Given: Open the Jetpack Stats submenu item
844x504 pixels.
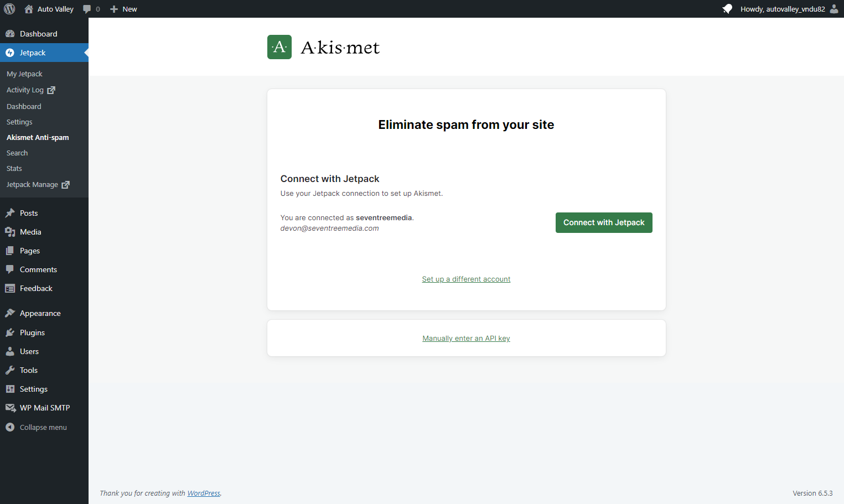Looking at the screenshot, I should 14,168.
